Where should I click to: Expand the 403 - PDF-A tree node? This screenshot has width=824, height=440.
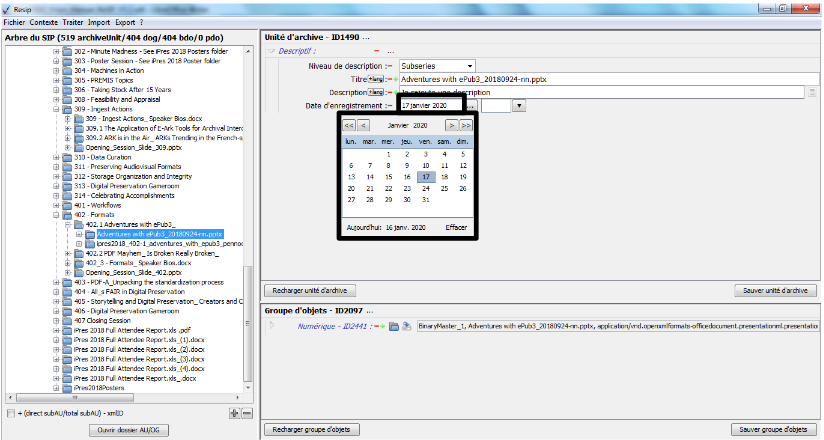click(x=56, y=282)
